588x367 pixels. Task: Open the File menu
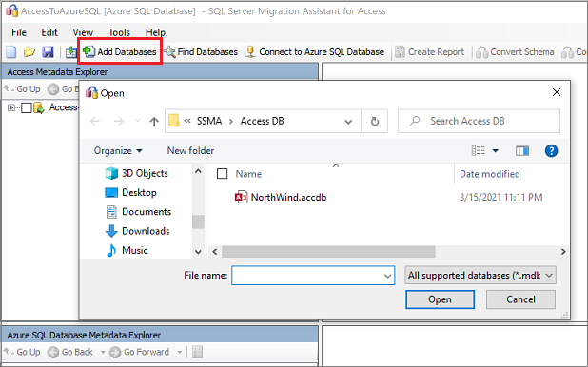(19, 32)
